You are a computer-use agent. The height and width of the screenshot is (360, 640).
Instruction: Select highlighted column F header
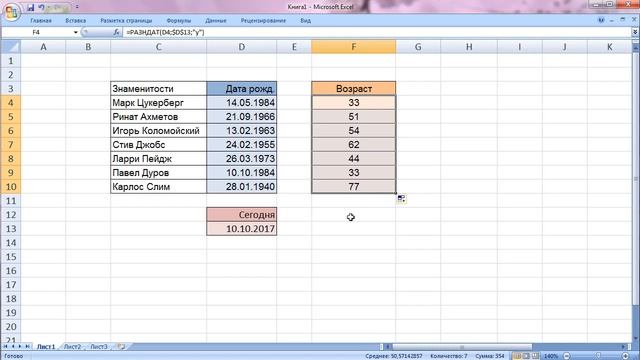pos(353,47)
